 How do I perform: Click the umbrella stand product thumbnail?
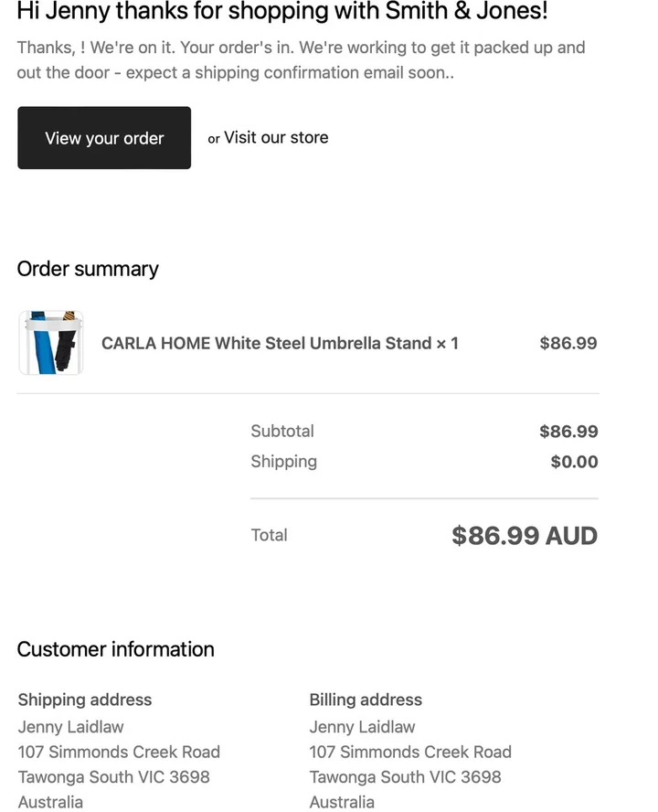(51, 343)
